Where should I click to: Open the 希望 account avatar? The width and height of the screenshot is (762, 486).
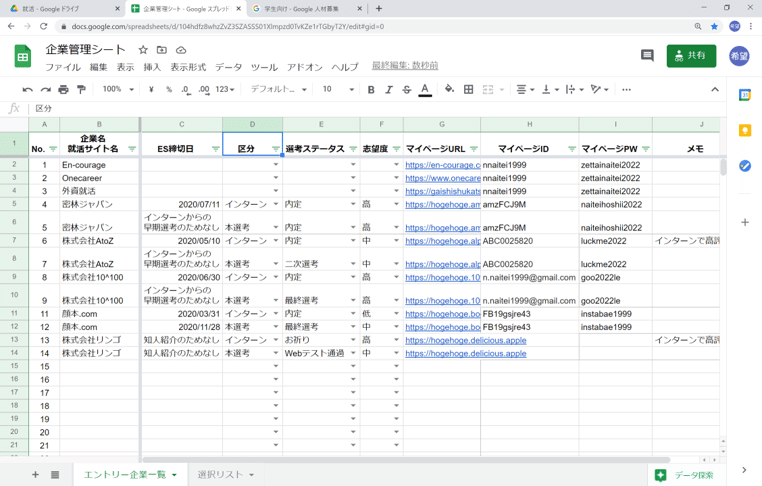739,56
